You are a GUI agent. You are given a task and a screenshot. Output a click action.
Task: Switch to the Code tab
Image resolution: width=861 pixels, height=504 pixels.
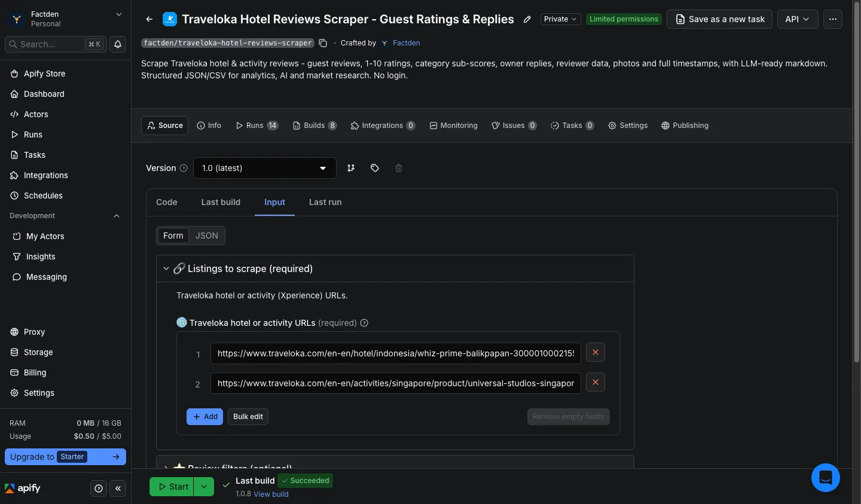pos(167,202)
